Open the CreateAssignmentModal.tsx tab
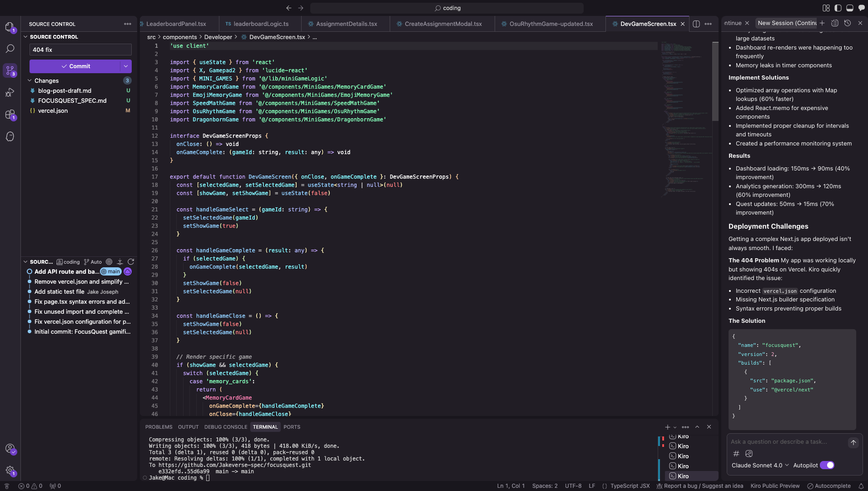 [443, 24]
